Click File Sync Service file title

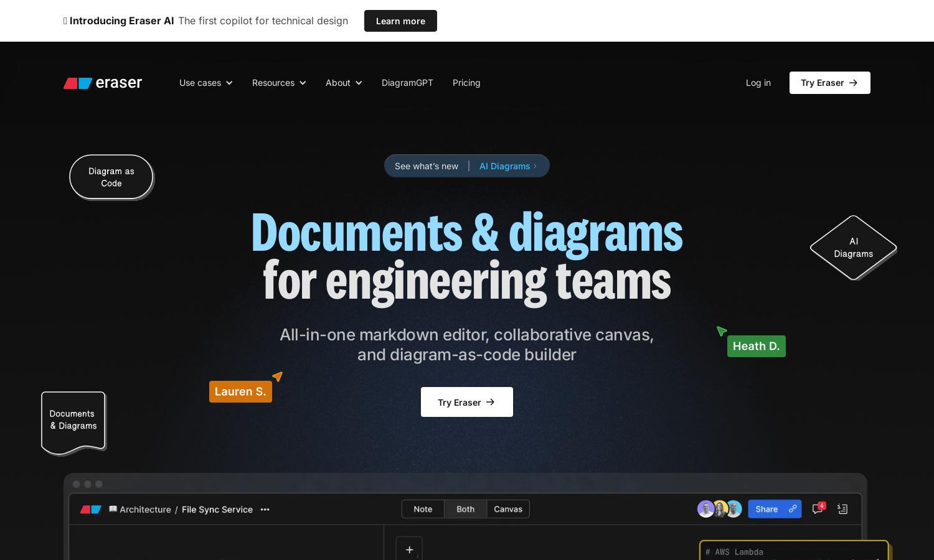[217, 509]
